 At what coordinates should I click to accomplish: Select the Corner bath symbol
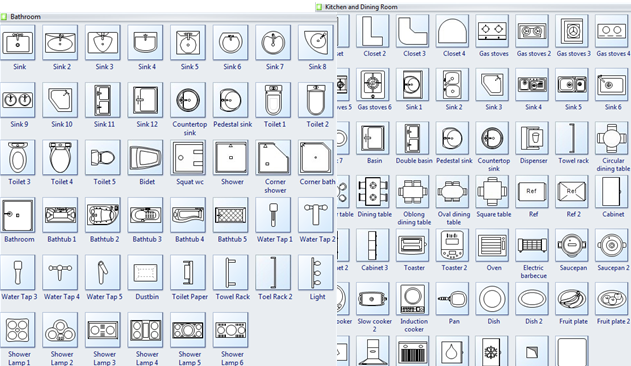[316, 158]
